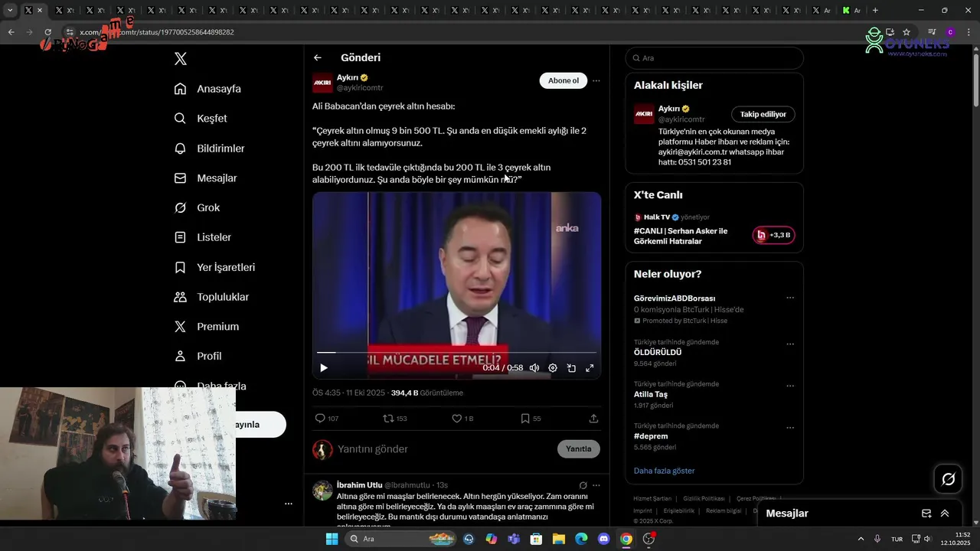The image size is (980, 551).
Task: Open more options for #deprem trend
Action: coord(790,428)
